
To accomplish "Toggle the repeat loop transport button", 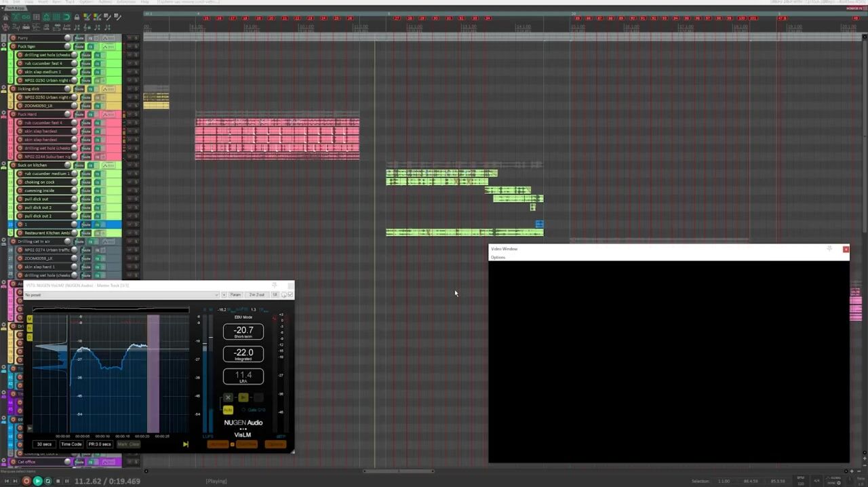I will (x=47, y=481).
